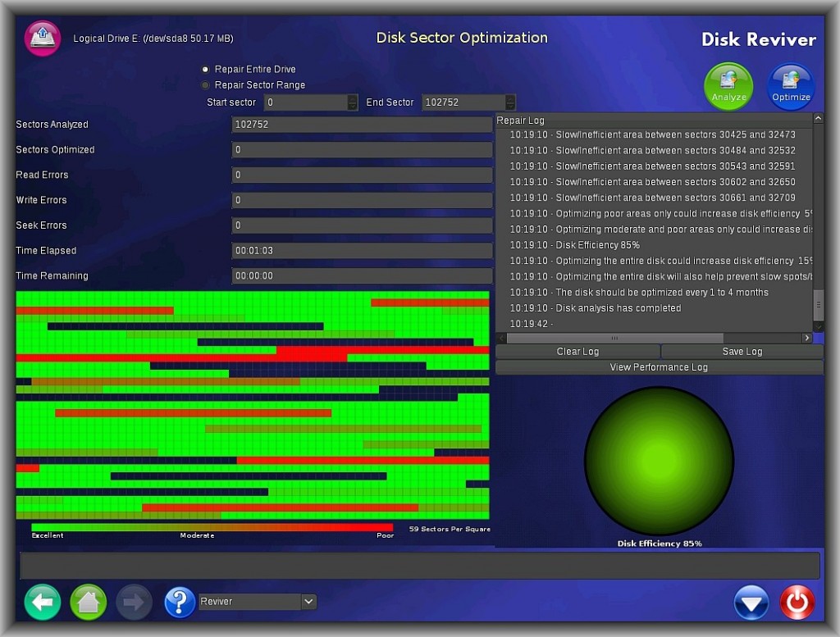Save the repair log
This screenshot has width=840, height=637.
(742, 352)
